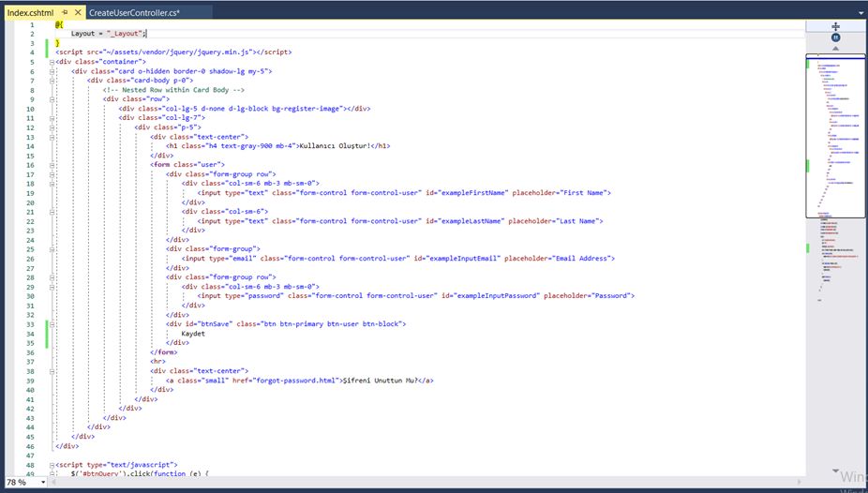The image size is (868, 493).
Task: Click the Nested Row within Card Body comment
Action: (173, 90)
